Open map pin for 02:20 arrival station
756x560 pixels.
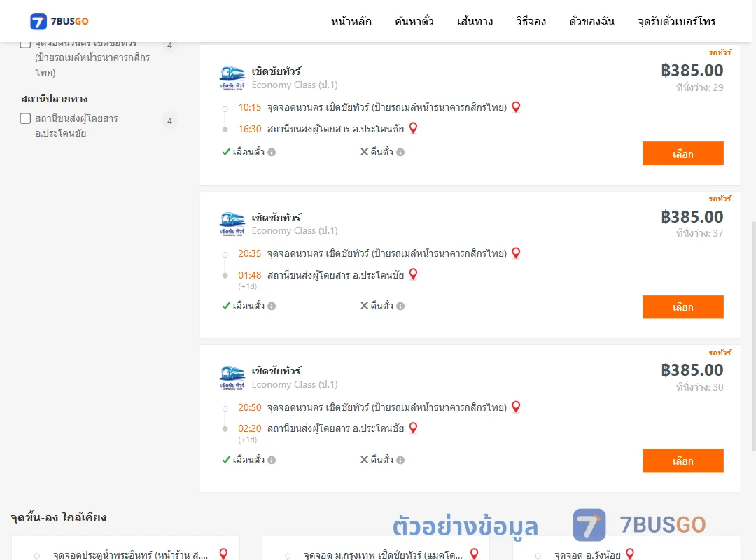(x=413, y=428)
